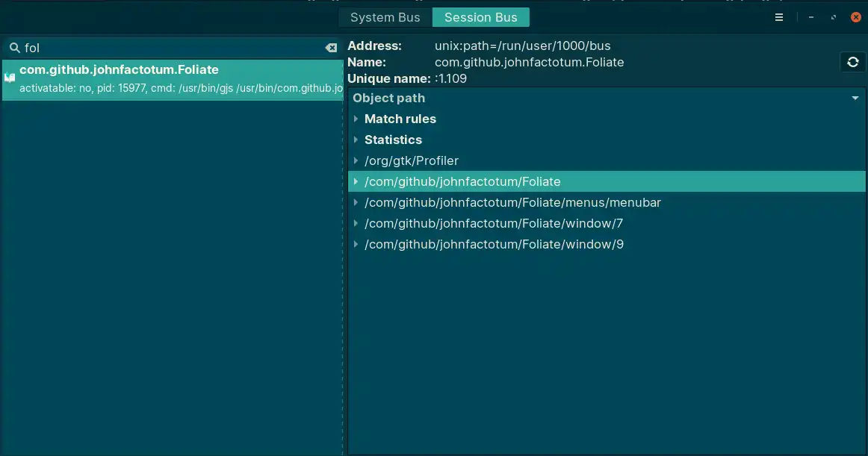
Task: Expand the Foliate/window/7 object path
Action: [x=356, y=224]
